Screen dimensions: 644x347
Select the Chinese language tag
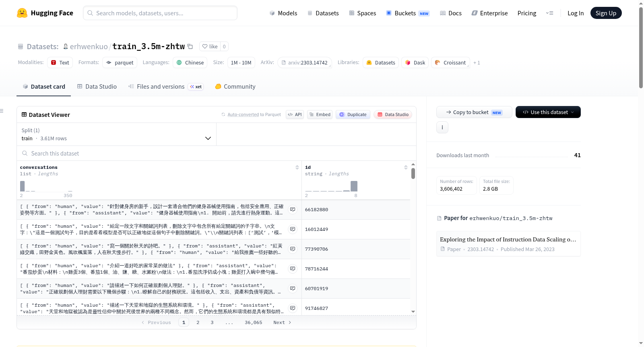tap(190, 62)
